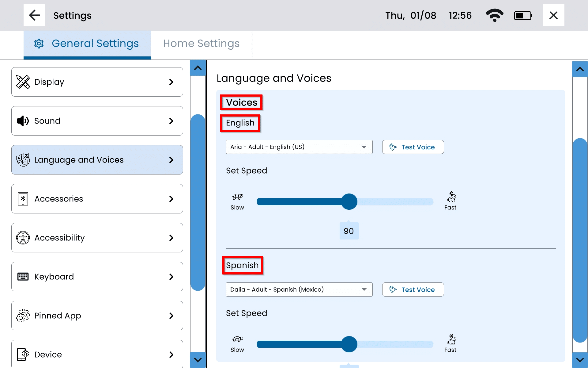Select the General Settings tab

[87, 44]
